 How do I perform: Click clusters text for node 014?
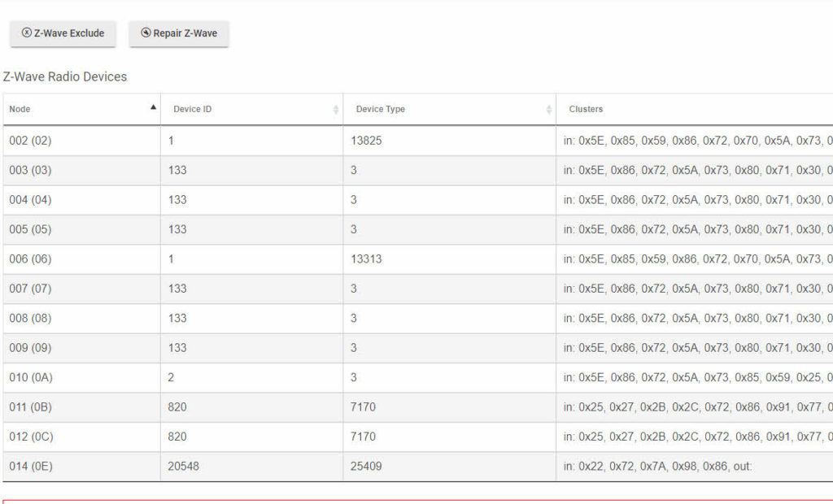coord(657,467)
